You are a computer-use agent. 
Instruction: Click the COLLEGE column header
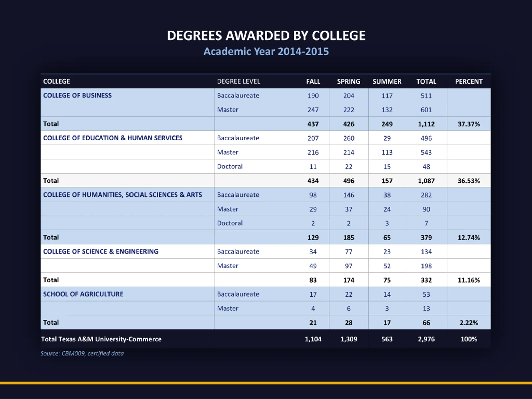tap(57, 81)
